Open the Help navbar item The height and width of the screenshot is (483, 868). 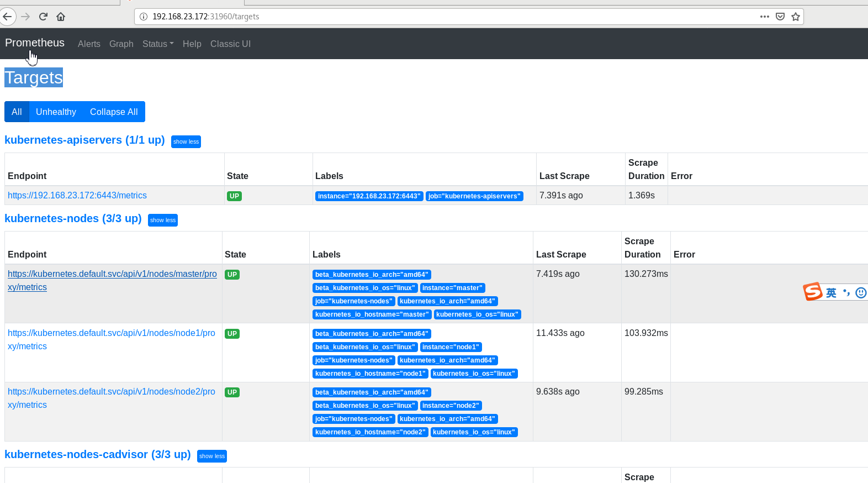(192, 44)
